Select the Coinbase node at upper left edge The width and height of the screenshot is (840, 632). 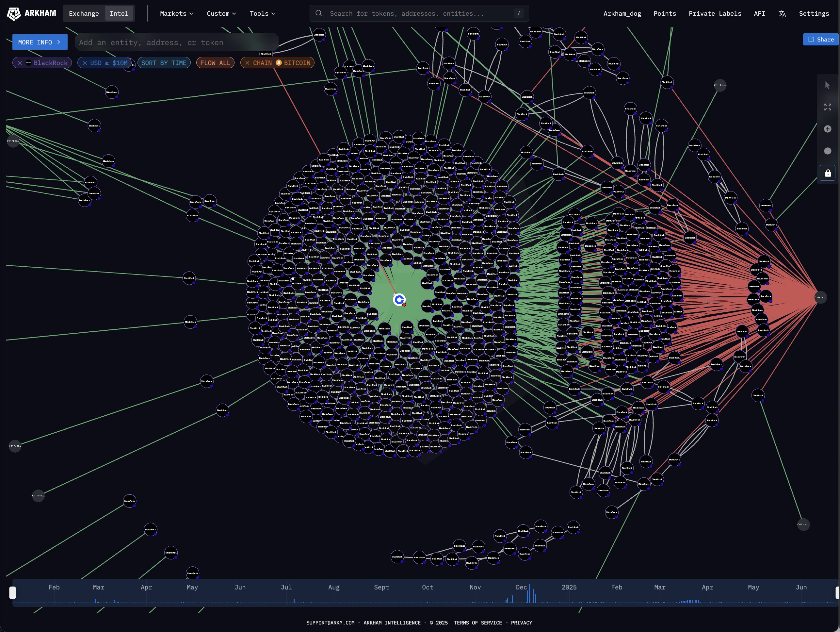12,141
